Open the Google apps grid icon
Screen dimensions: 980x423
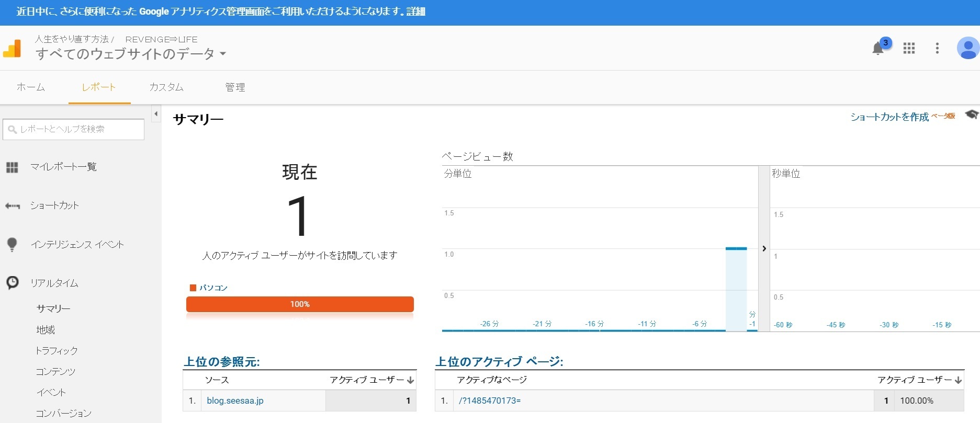909,48
